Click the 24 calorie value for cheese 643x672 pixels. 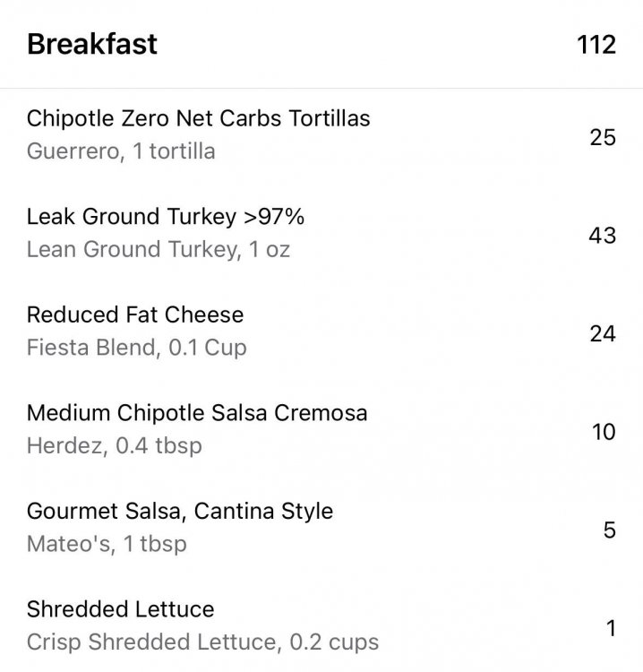pos(603,333)
